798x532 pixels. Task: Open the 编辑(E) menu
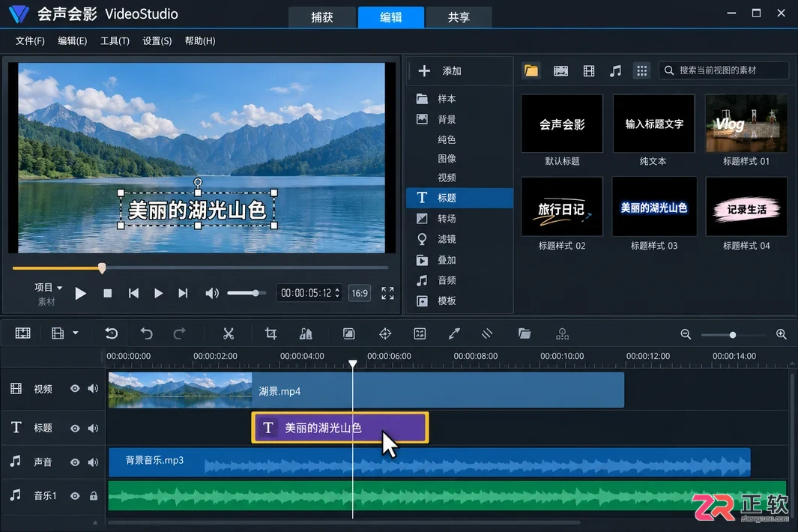[72, 40]
